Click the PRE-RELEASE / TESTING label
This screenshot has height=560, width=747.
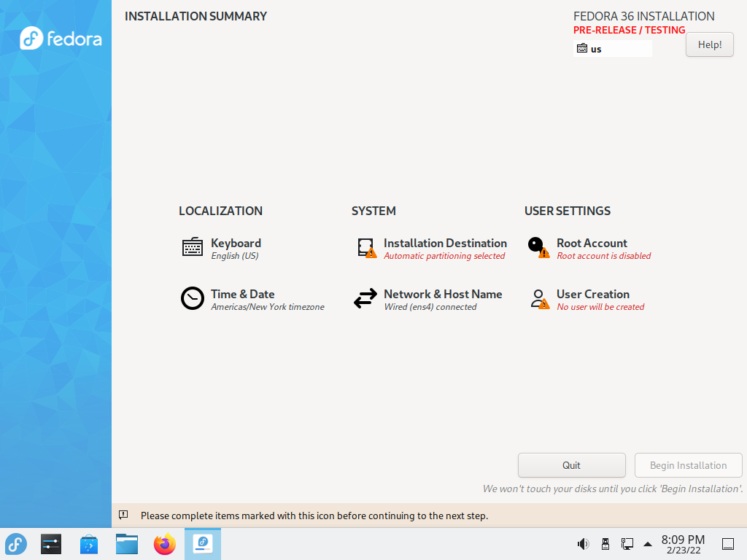pyautogui.click(x=629, y=30)
